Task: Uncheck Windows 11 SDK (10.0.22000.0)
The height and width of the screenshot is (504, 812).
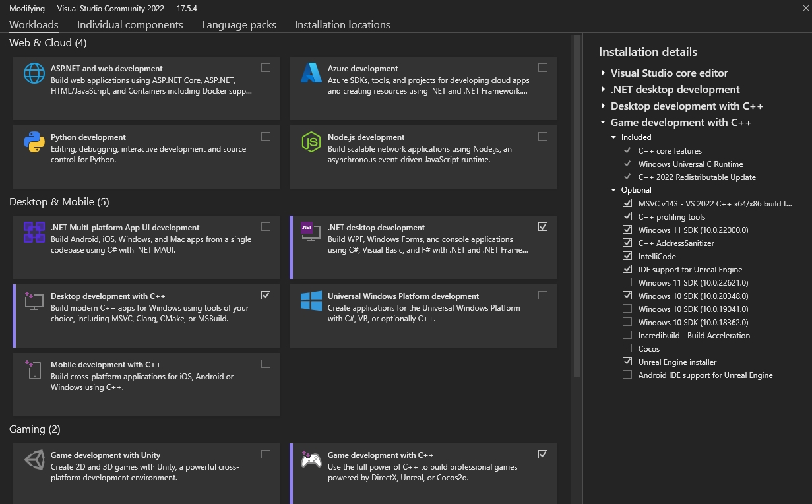Action: click(x=627, y=230)
